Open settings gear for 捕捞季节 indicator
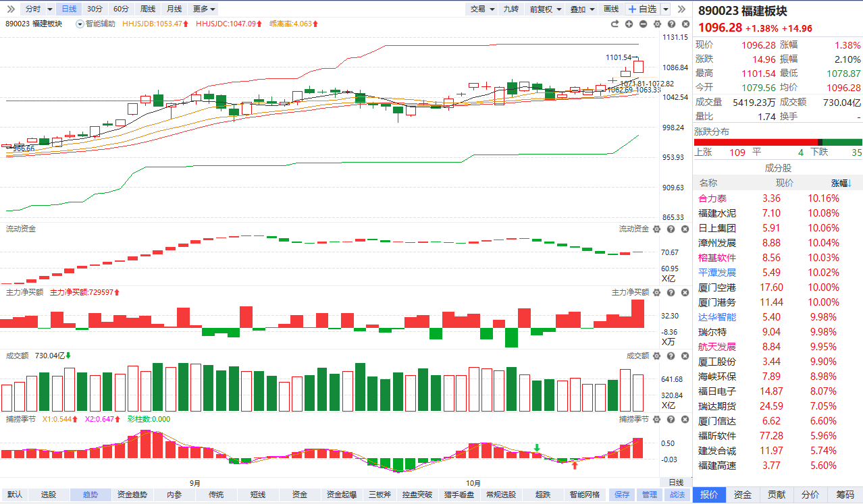 [x=656, y=420]
